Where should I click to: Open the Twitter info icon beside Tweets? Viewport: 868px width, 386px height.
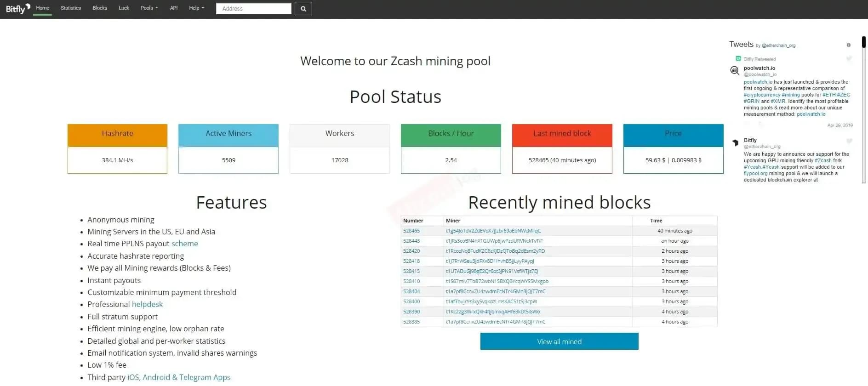click(849, 45)
